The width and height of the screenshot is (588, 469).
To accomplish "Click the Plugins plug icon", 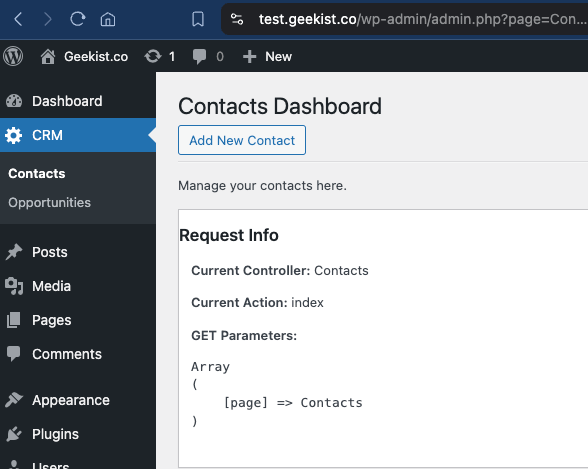I will [x=14, y=434].
